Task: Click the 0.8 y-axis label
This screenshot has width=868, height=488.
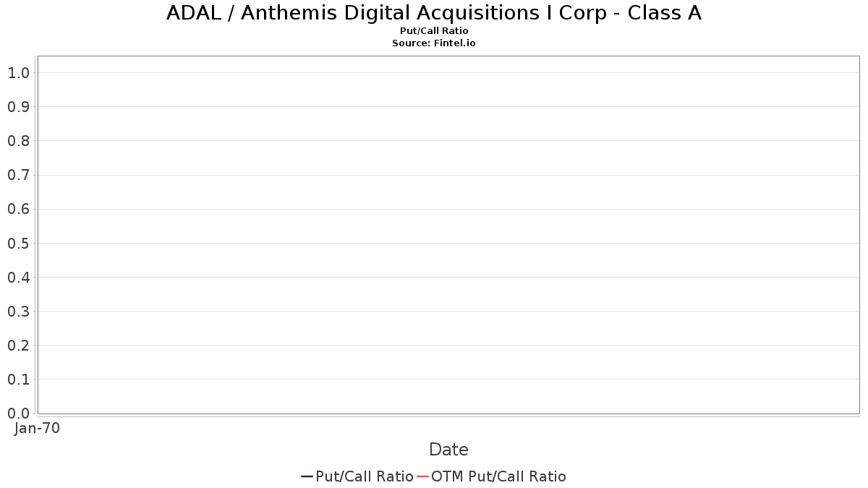Action: coord(19,140)
